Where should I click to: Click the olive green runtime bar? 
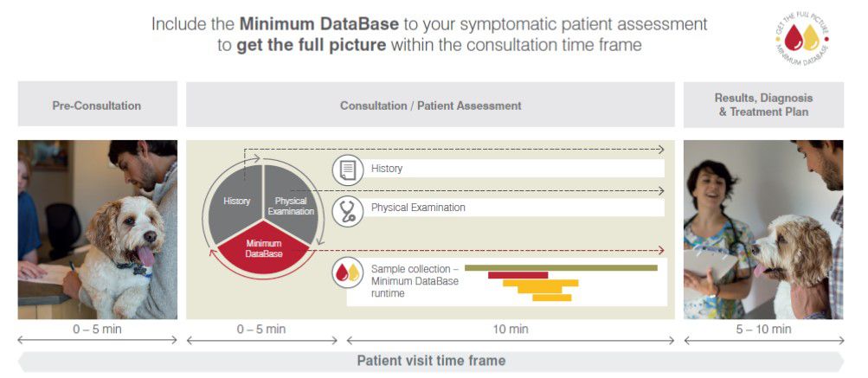coord(562,268)
